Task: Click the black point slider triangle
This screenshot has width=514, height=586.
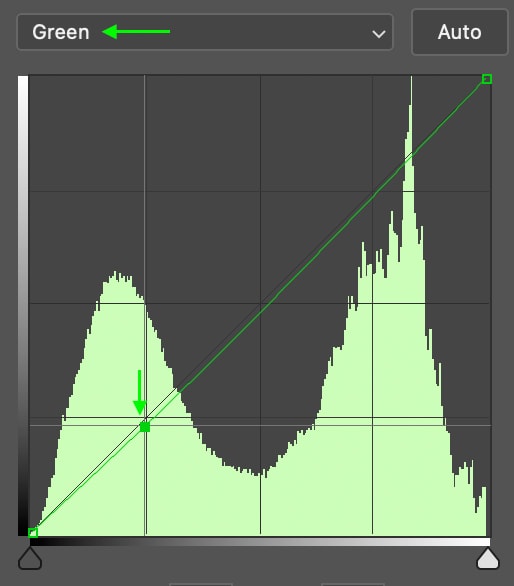Action: click(x=30, y=558)
